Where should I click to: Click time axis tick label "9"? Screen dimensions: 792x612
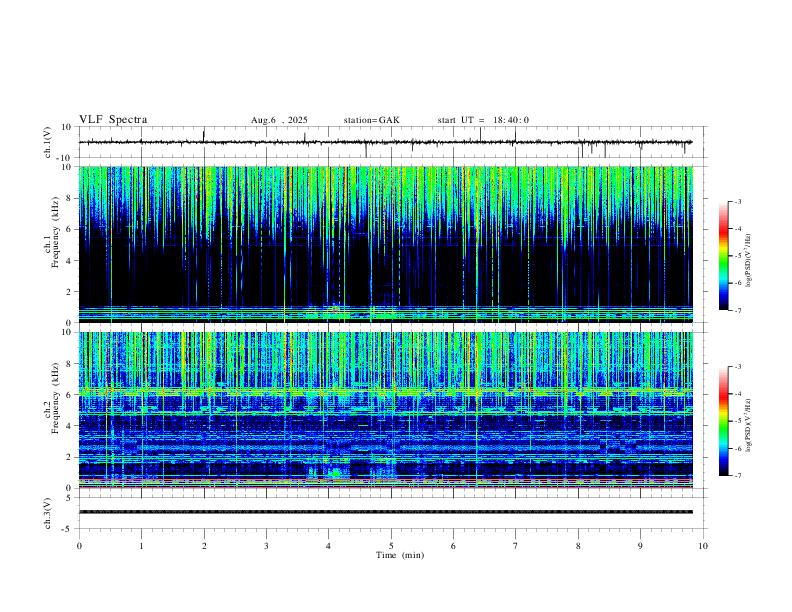pyautogui.click(x=640, y=546)
